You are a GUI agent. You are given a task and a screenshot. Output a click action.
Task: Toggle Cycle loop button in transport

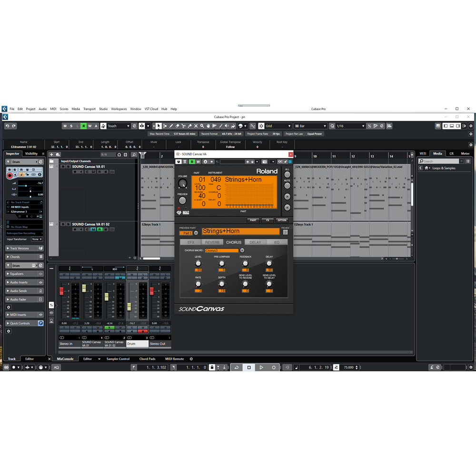click(237, 367)
